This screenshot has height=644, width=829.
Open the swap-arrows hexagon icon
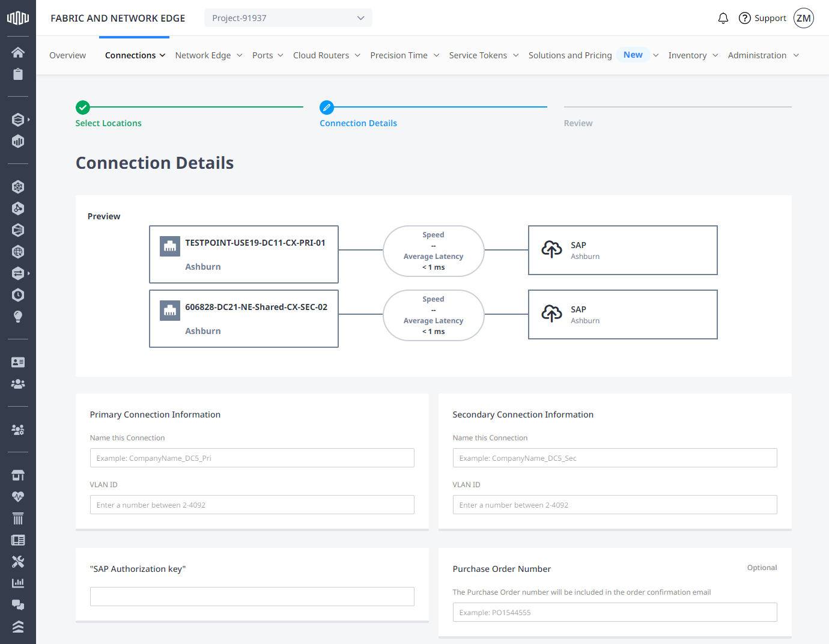tap(18, 273)
